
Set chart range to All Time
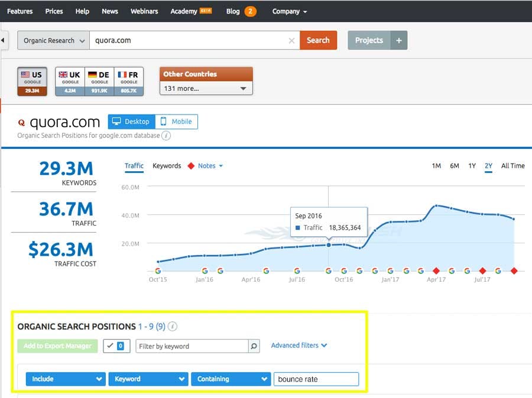[x=512, y=166]
